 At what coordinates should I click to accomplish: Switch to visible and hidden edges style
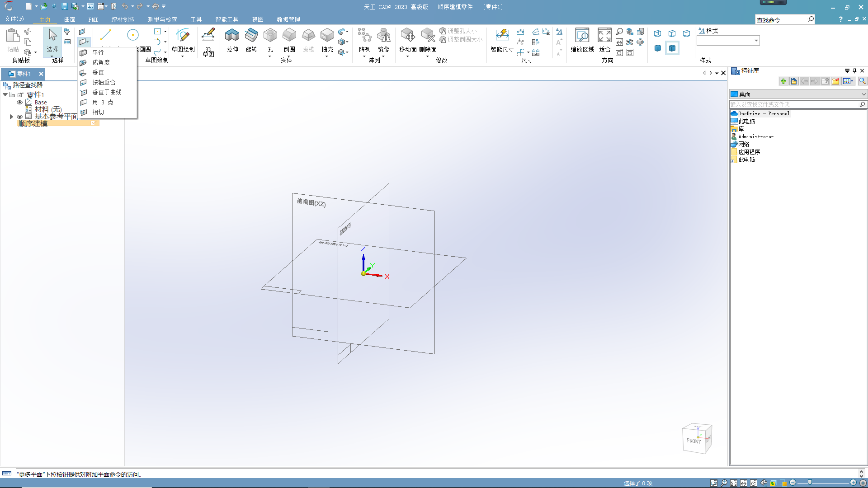point(672,34)
